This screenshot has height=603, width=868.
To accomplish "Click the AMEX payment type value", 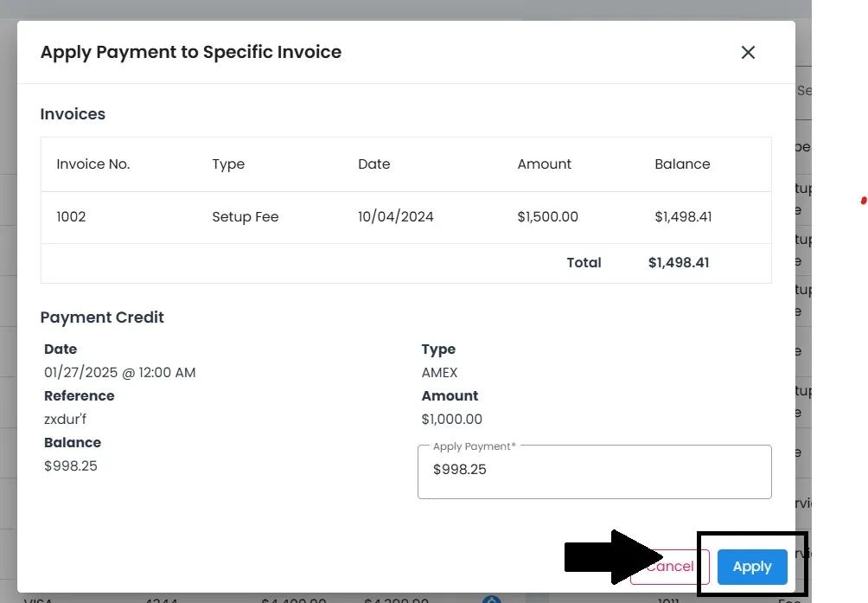I will point(439,373).
